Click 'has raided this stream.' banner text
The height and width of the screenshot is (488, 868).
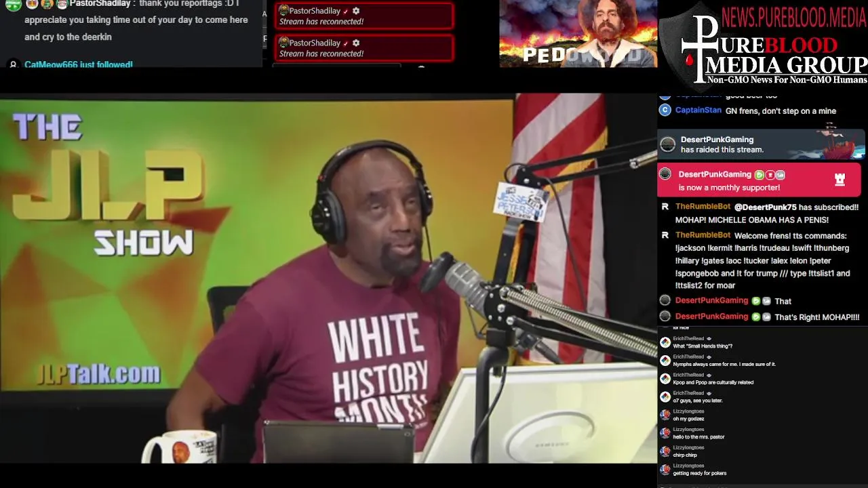(x=722, y=150)
